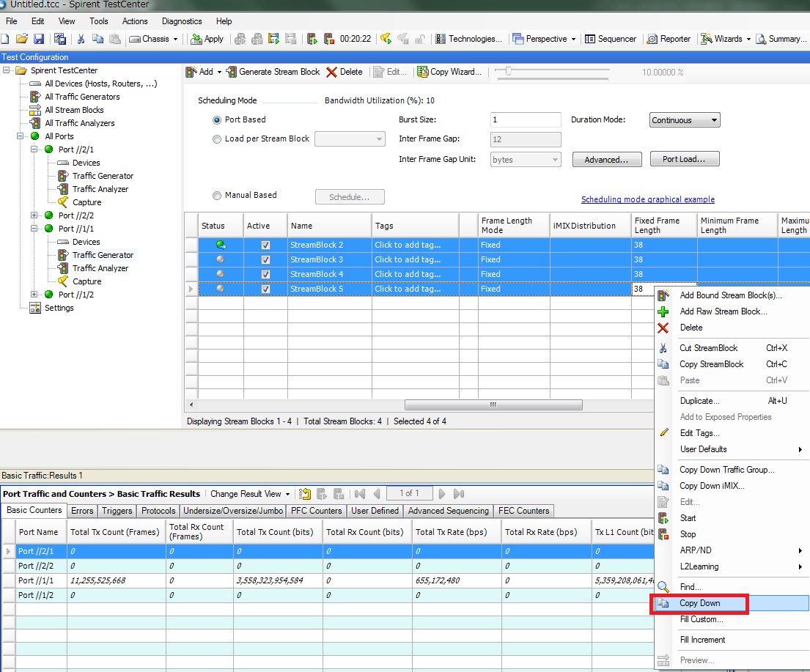Open the Technologies dialog
This screenshot has height=672, width=810.
coord(468,39)
